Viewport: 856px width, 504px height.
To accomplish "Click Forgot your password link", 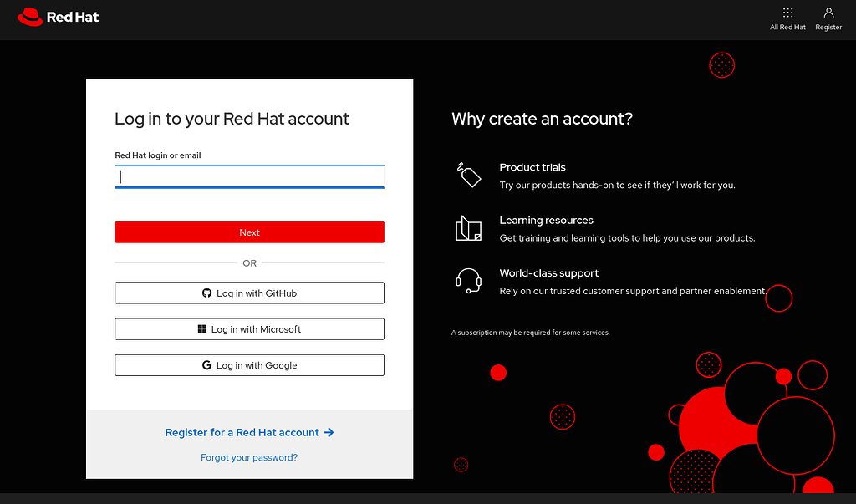I will tap(248, 457).
